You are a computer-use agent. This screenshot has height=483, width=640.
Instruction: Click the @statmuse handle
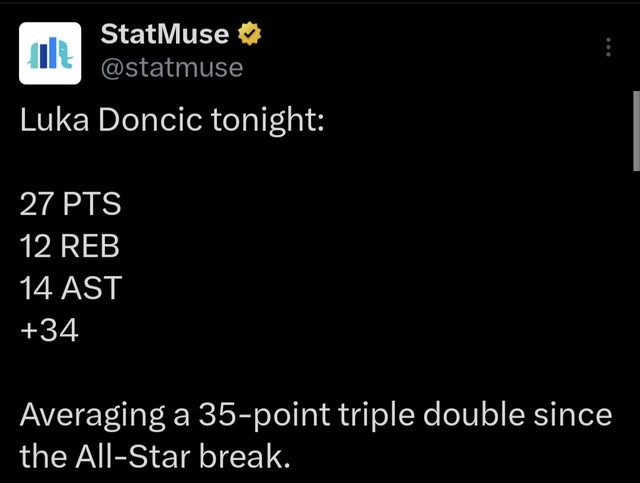172,67
